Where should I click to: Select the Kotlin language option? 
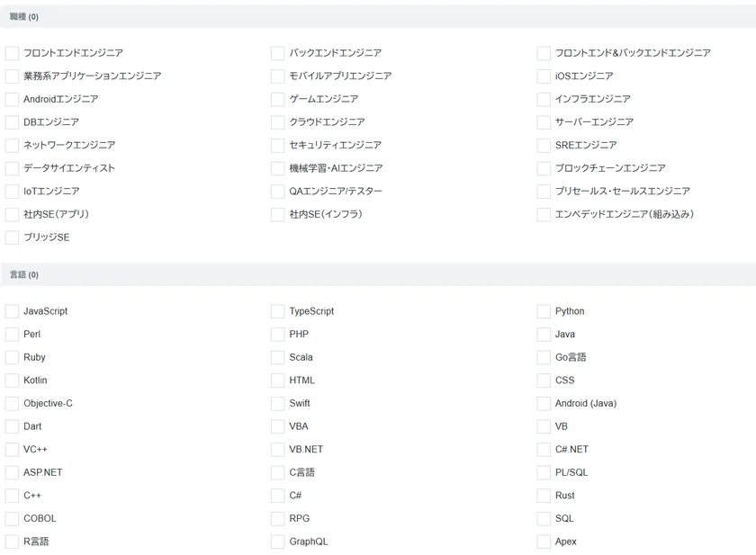tap(12, 380)
